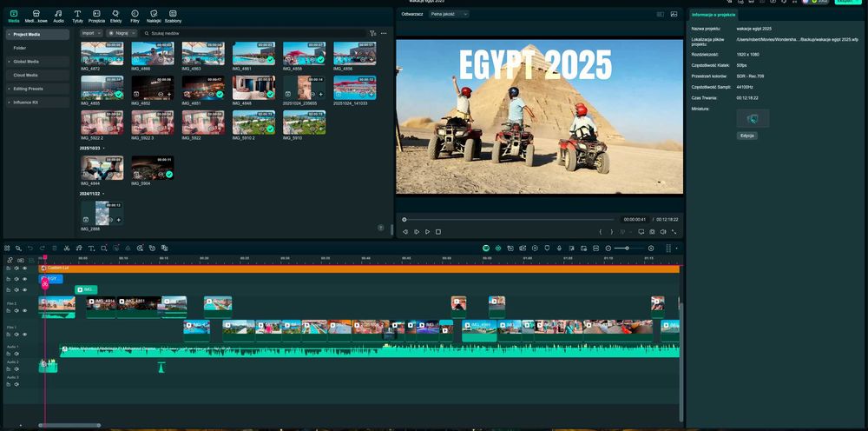Click the external monitor icon under preview
This screenshot has height=431, width=868.
pos(641,231)
